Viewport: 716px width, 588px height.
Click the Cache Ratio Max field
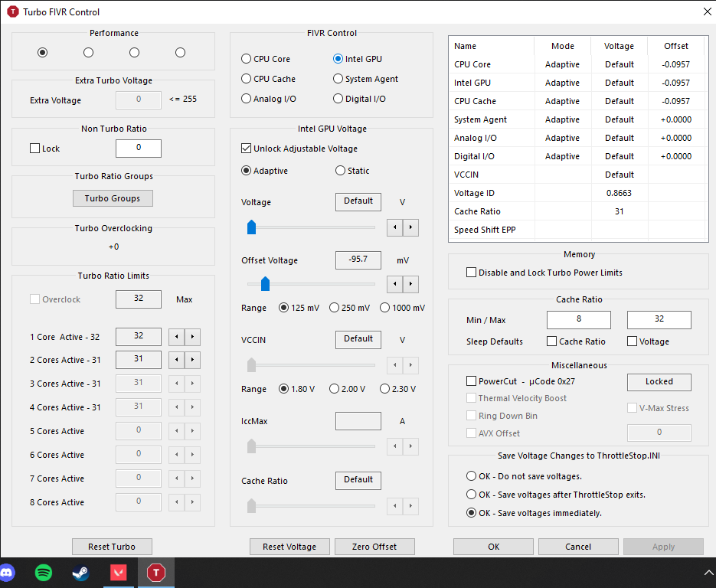pyautogui.click(x=659, y=319)
